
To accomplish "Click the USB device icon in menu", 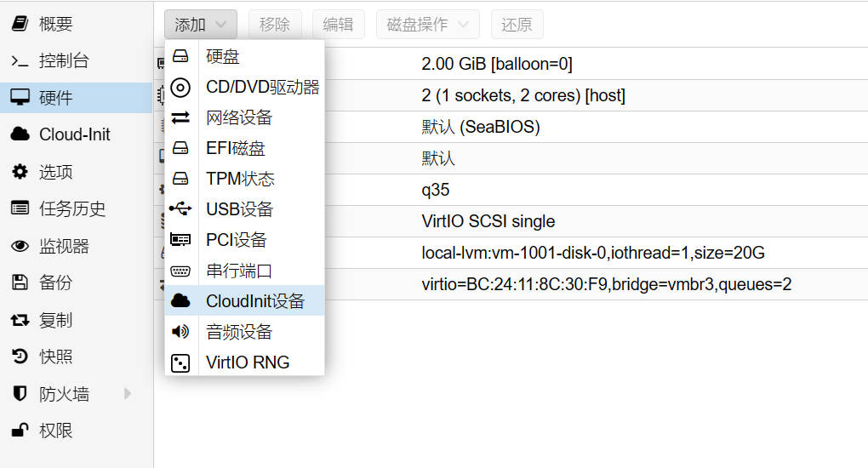I will pos(180,208).
